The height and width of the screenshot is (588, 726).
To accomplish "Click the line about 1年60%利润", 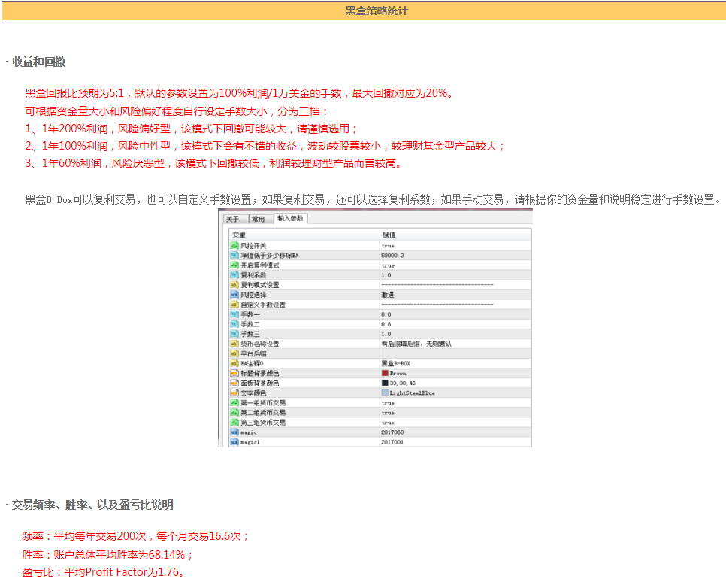I will pyautogui.click(x=213, y=163).
